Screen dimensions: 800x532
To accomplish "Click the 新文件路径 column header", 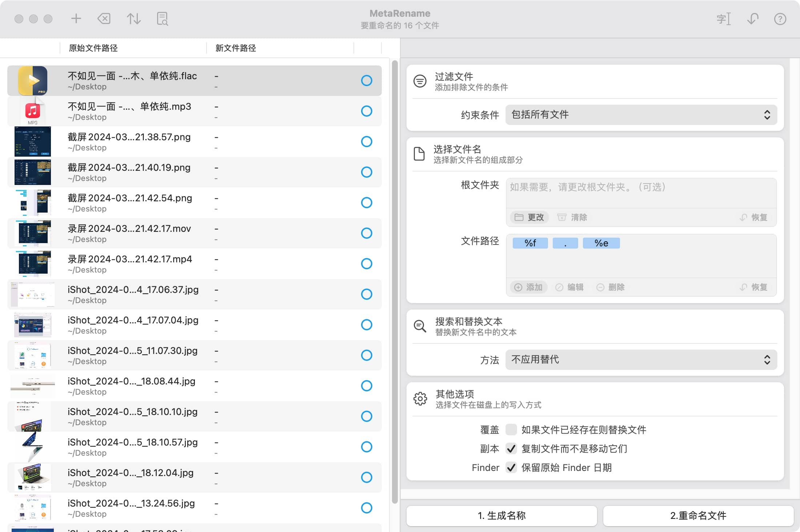I will (x=236, y=48).
